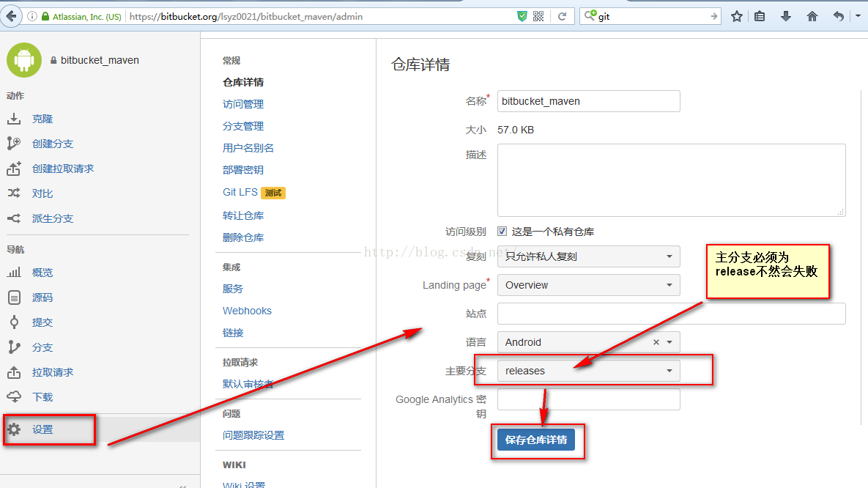Viewport: 868px width, 488px height.
Task: Open the QR code icon in address bar
Action: point(538,17)
